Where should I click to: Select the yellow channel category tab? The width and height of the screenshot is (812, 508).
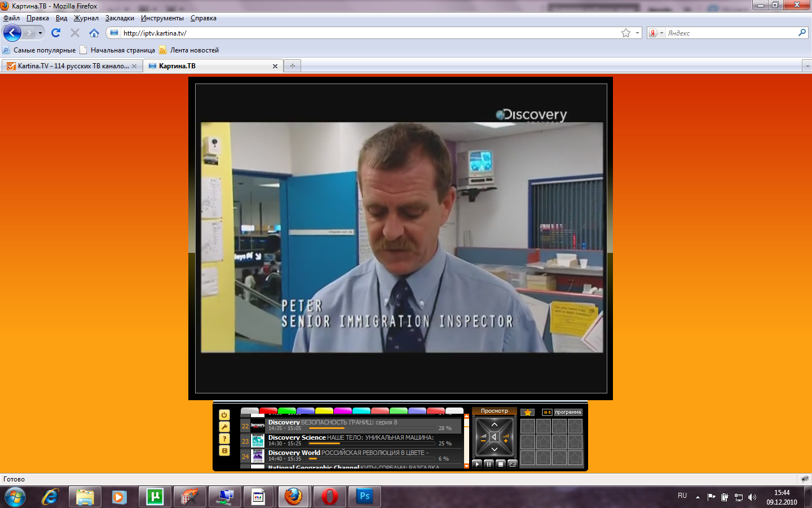pyautogui.click(x=324, y=411)
